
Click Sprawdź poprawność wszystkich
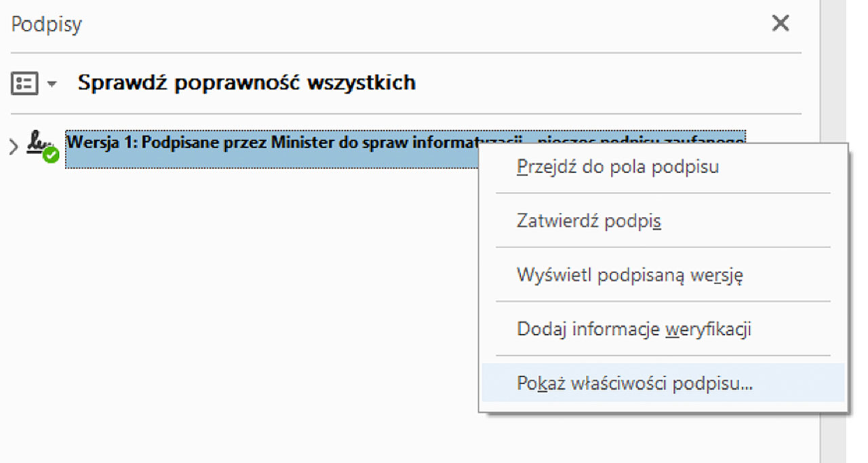pos(246,83)
